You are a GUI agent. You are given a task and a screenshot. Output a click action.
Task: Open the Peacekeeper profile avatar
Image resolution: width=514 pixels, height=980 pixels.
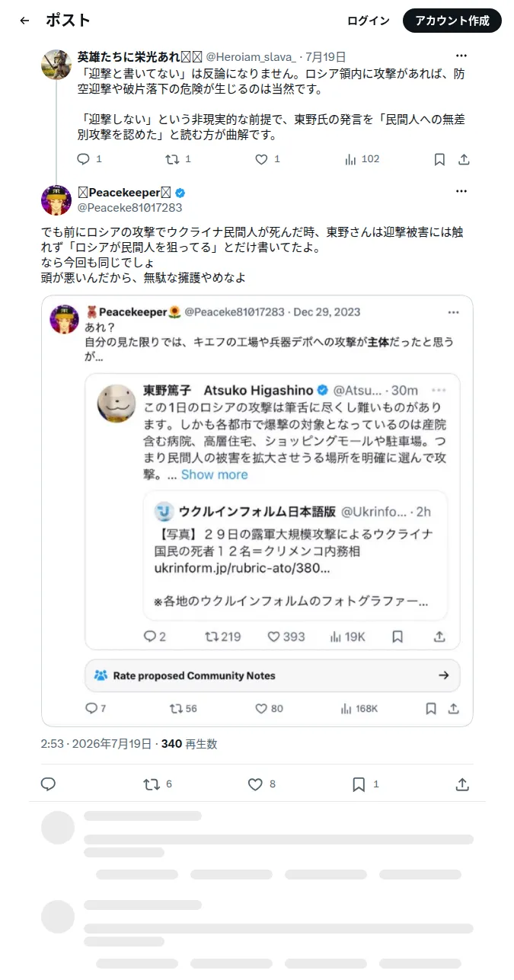56,200
